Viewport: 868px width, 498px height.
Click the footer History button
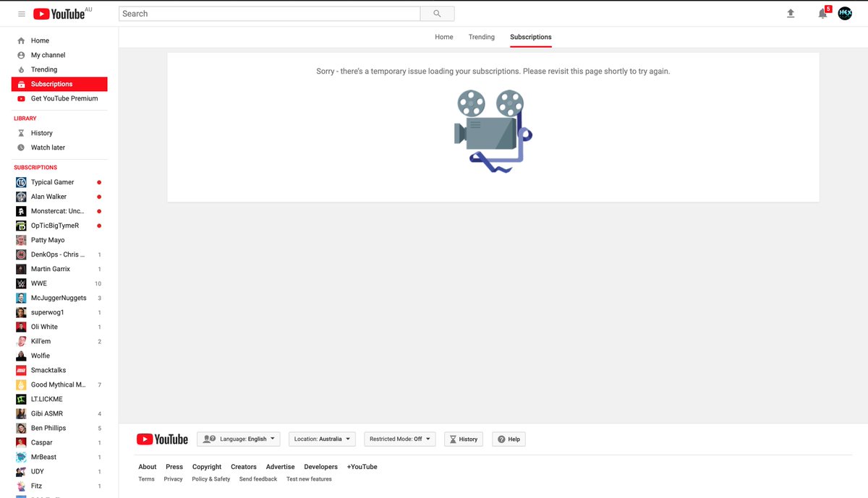click(x=463, y=439)
